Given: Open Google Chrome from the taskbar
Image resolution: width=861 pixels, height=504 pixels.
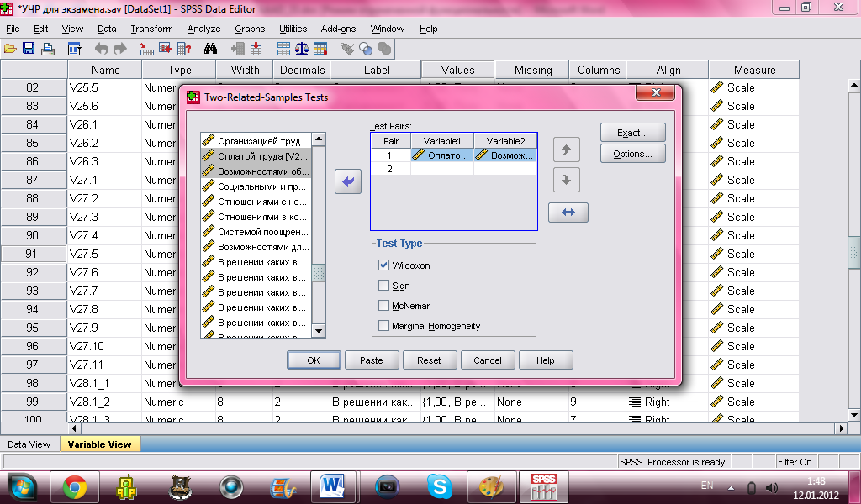Looking at the screenshot, I should (75, 487).
